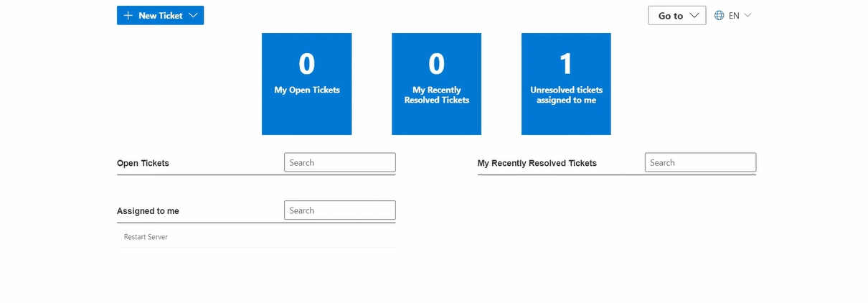Click the plus icon on New Ticket

[x=128, y=15]
